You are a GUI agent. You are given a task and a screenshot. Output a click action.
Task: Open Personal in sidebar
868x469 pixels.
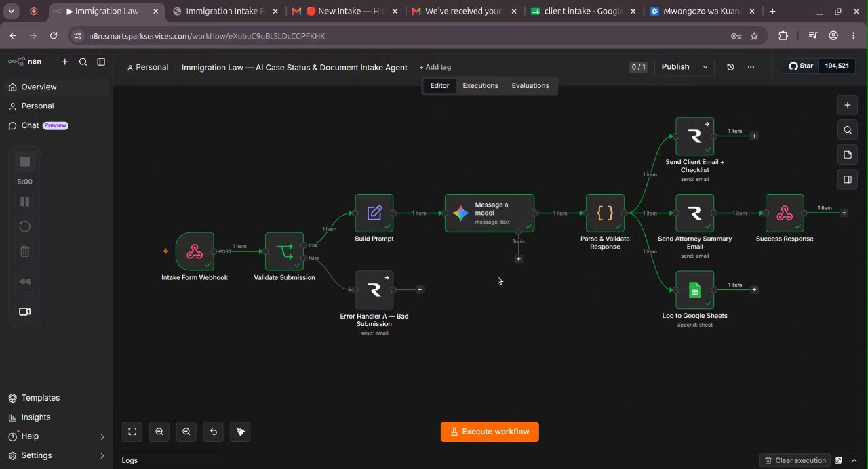pyautogui.click(x=56, y=106)
